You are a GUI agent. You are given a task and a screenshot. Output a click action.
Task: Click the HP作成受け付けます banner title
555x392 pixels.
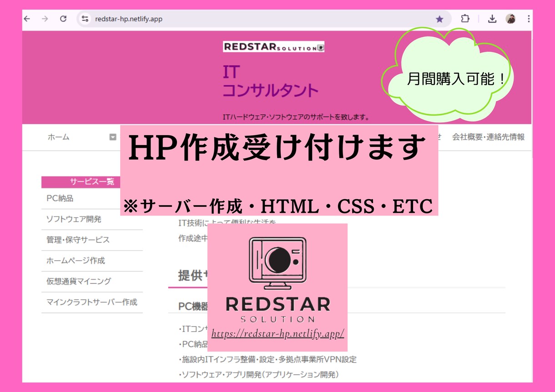tap(277, 148)
